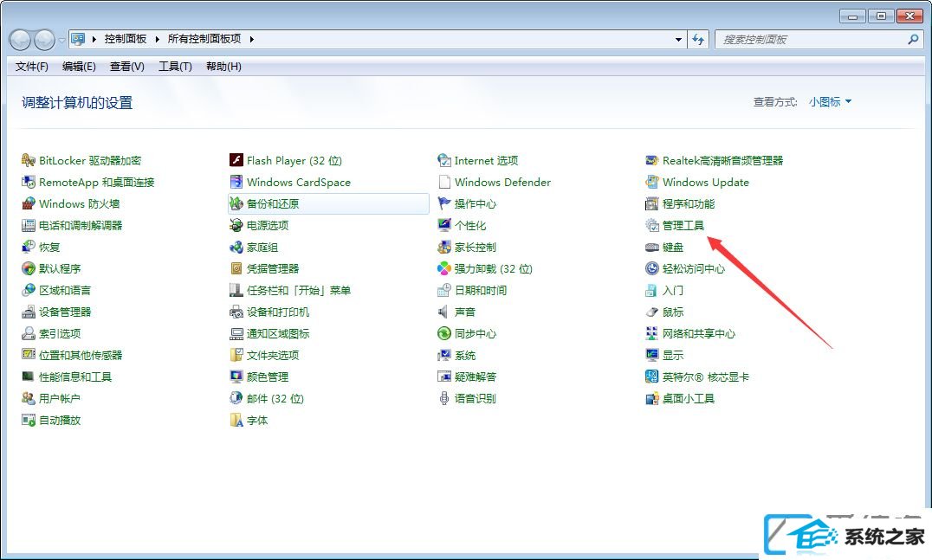This screenshot has width=932, height=560.
Task: Open the 字体 fonts icon
Action: 236,420
